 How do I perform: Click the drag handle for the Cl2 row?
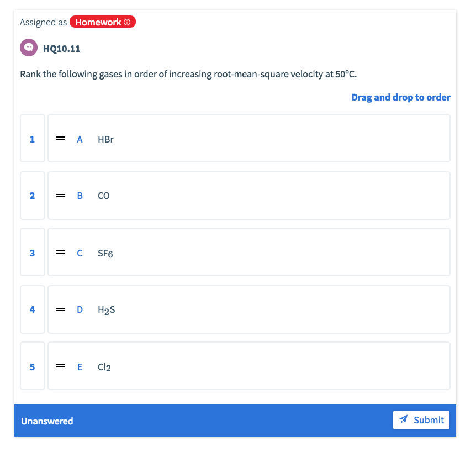(x=61, y=366)
